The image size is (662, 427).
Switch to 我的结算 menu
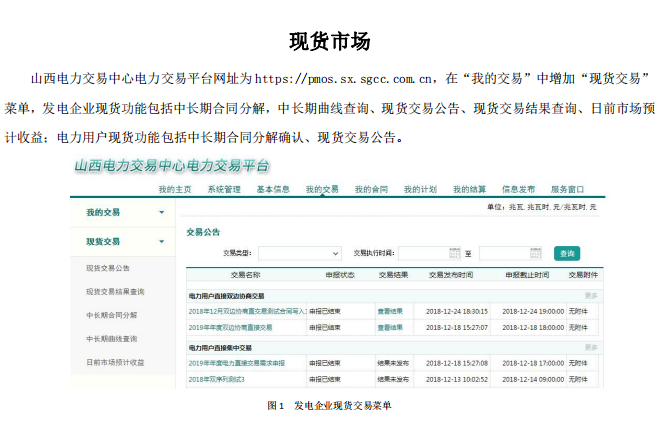pos(469,188)
